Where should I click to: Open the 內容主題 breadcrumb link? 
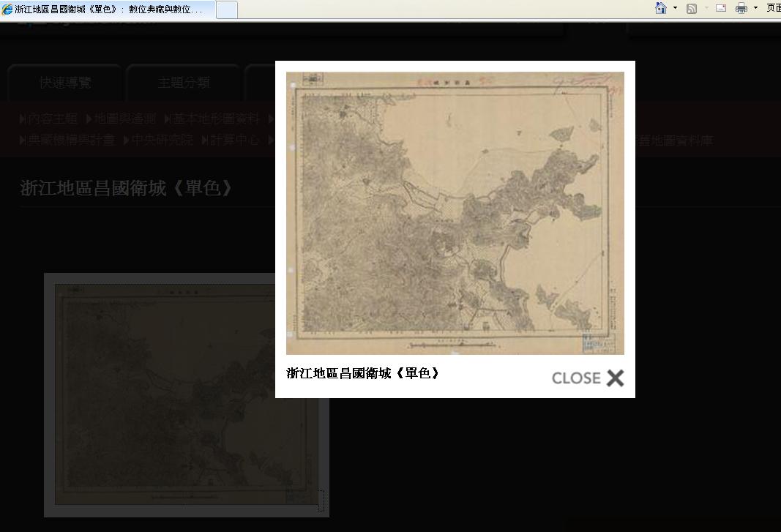pyautogui.click(x=52, y=119)
